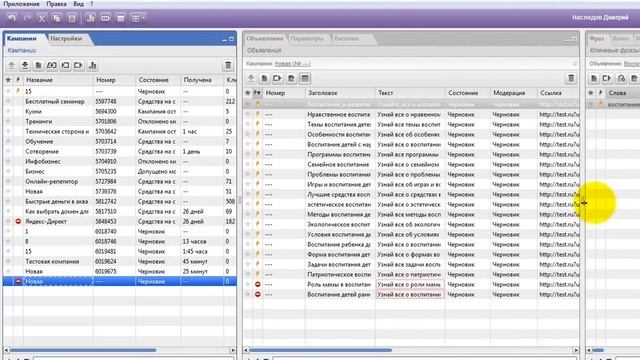
Task: Toggle the star for the Бесплатный семинар campaign
Action: [x=8, y=101]
